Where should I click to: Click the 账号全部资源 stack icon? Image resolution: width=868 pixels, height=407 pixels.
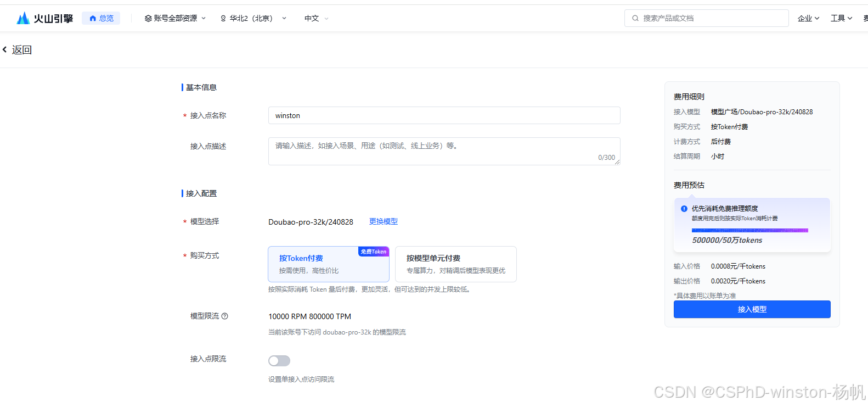148,18
